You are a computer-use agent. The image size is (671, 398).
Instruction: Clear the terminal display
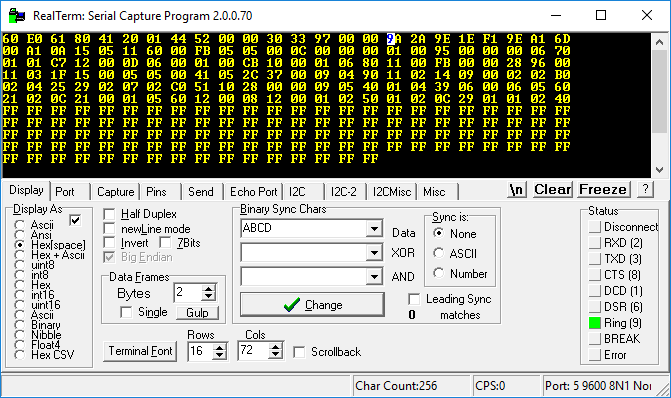coord(552,189)
